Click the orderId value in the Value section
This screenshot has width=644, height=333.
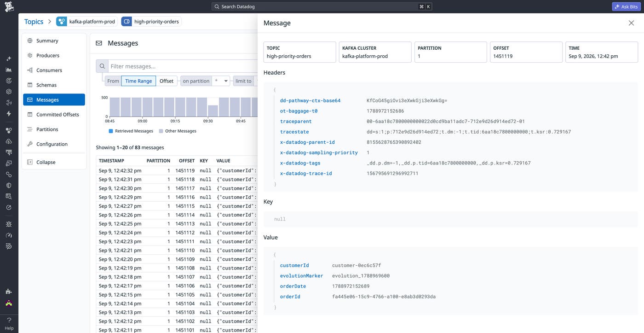click(x=384, y=297)
